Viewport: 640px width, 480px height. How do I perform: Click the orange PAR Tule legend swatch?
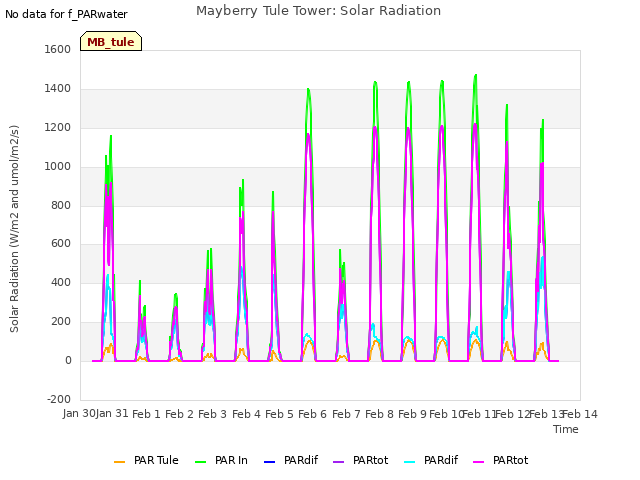coord(120,462)
